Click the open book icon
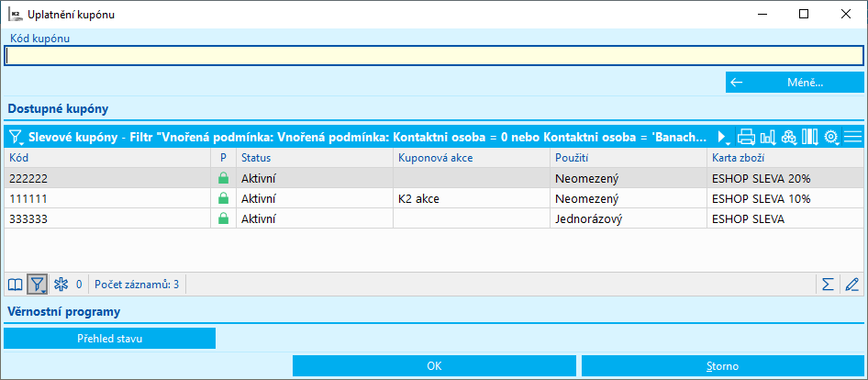The width and height of the screenshot is (868, 380). (x=16, y=285)
